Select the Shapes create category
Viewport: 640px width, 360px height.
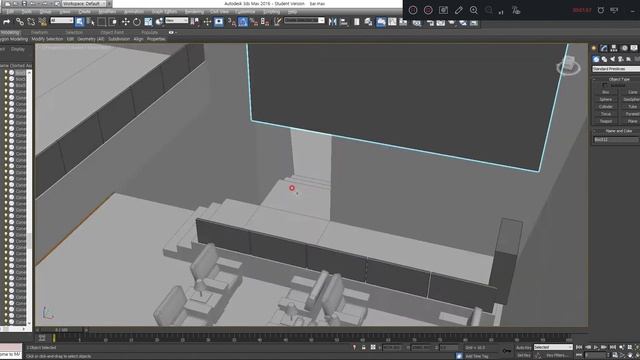604,59
